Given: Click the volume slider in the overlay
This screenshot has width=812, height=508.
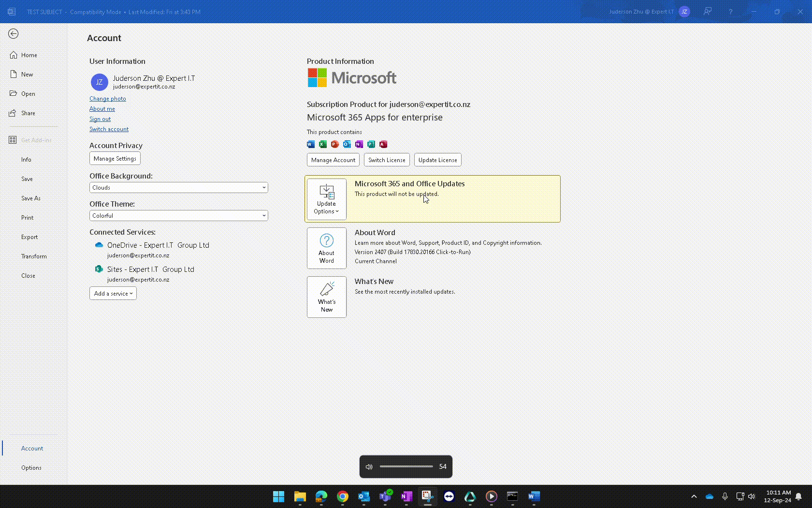Looking at the screenshot, I should (x=406, y=467).
